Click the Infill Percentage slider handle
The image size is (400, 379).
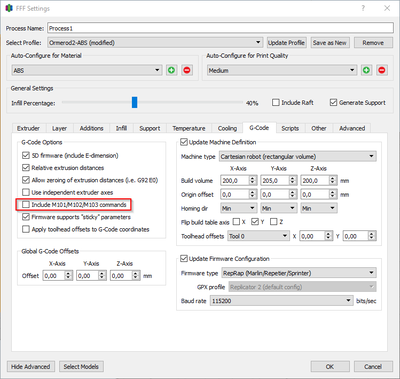pos(134,102)
